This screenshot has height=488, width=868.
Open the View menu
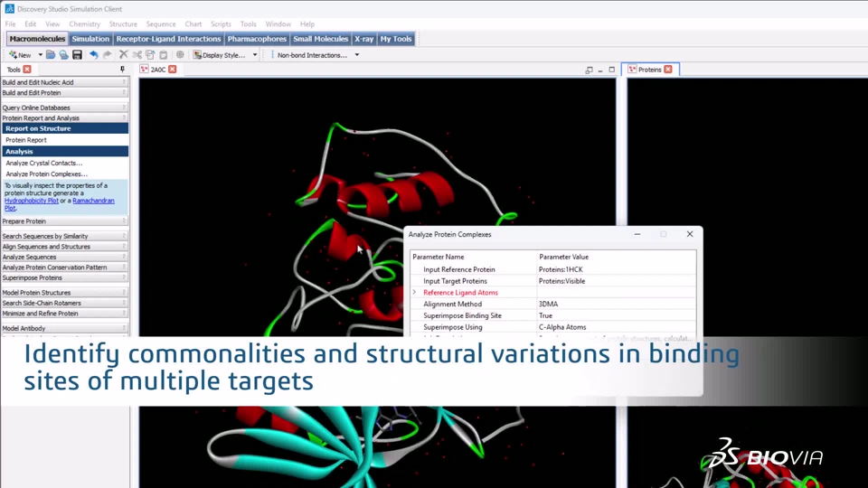tap(52, 23)
